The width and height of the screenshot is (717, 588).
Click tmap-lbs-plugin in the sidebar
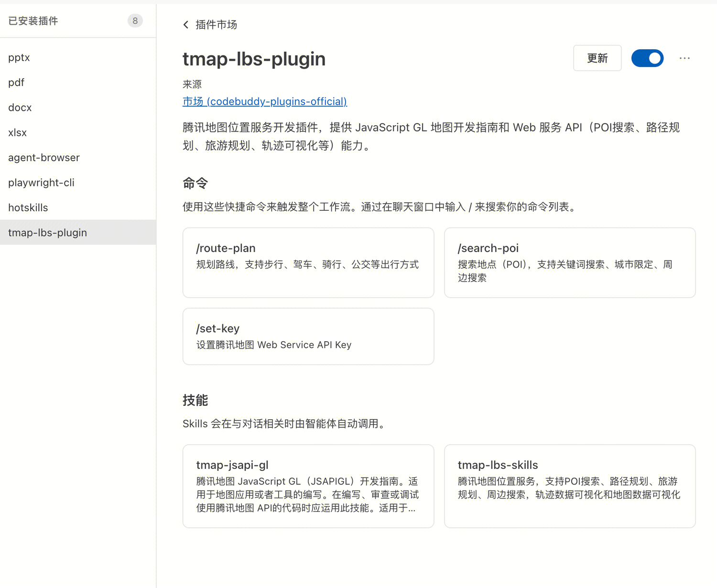(x=48, y=232)
